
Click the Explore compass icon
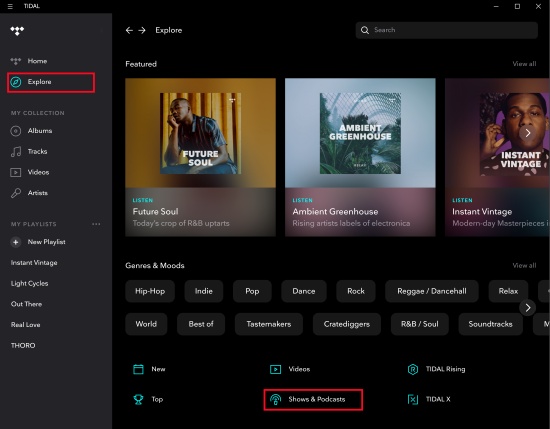tap(15, 82)
